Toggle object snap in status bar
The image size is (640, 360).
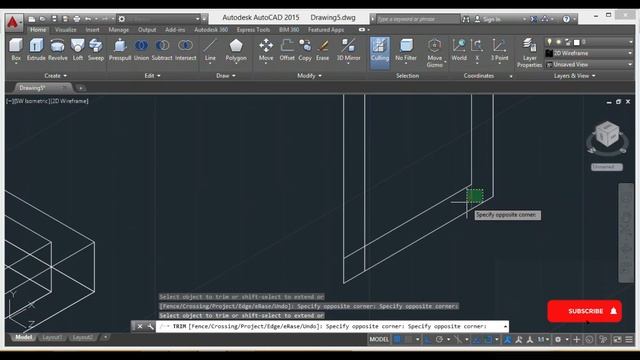[x=488, y=340]
